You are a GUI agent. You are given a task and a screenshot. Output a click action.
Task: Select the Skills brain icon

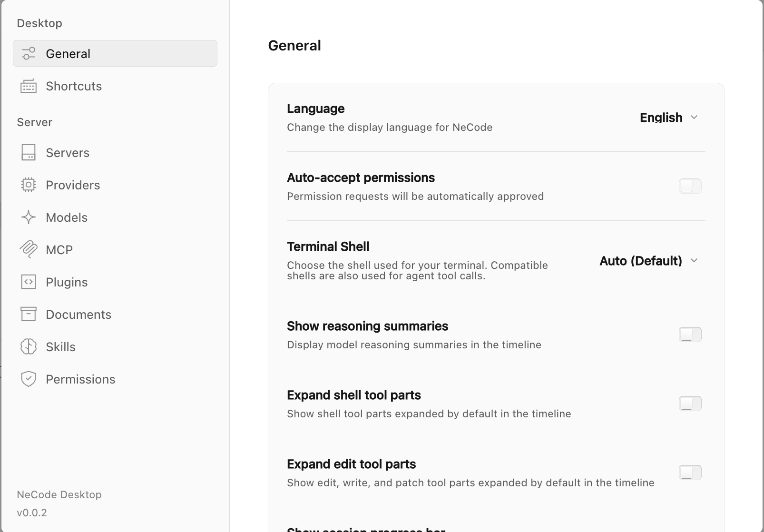(29, 346)
